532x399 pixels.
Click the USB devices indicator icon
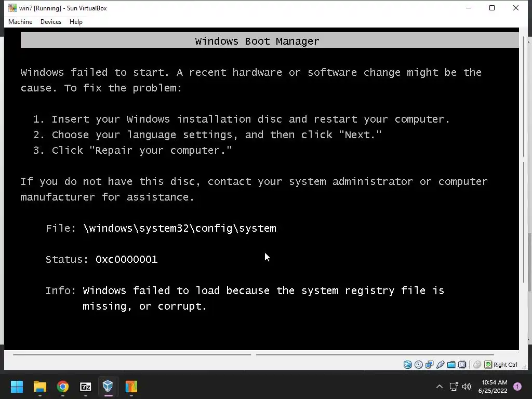[x=441, y=364]
